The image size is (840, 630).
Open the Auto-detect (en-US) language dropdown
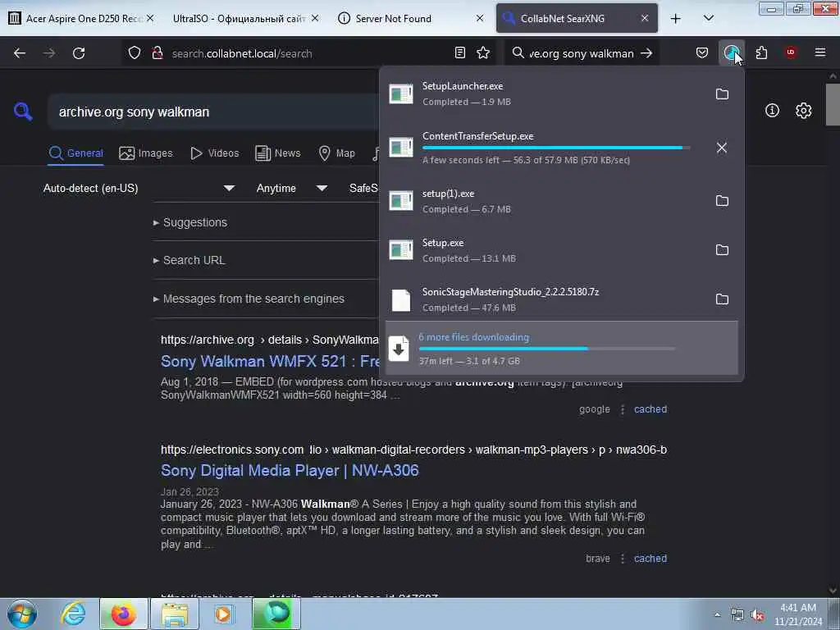(x=139, y=188)
